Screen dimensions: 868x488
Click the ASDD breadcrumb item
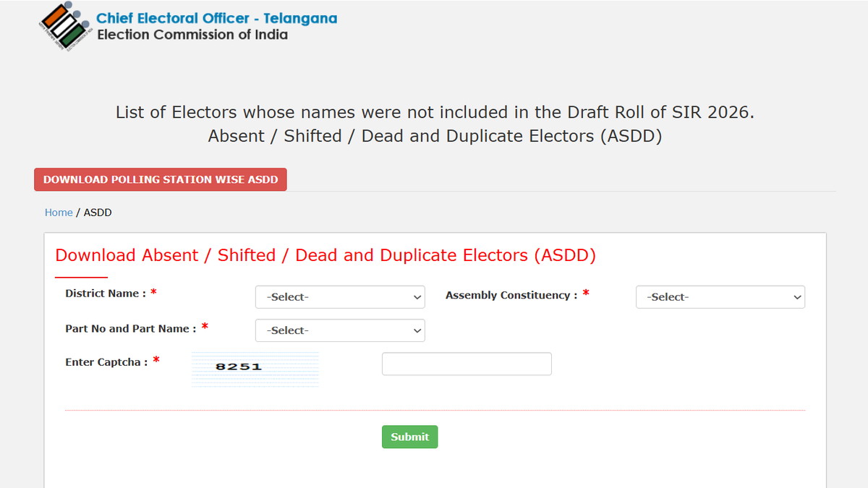coord(98,213)
